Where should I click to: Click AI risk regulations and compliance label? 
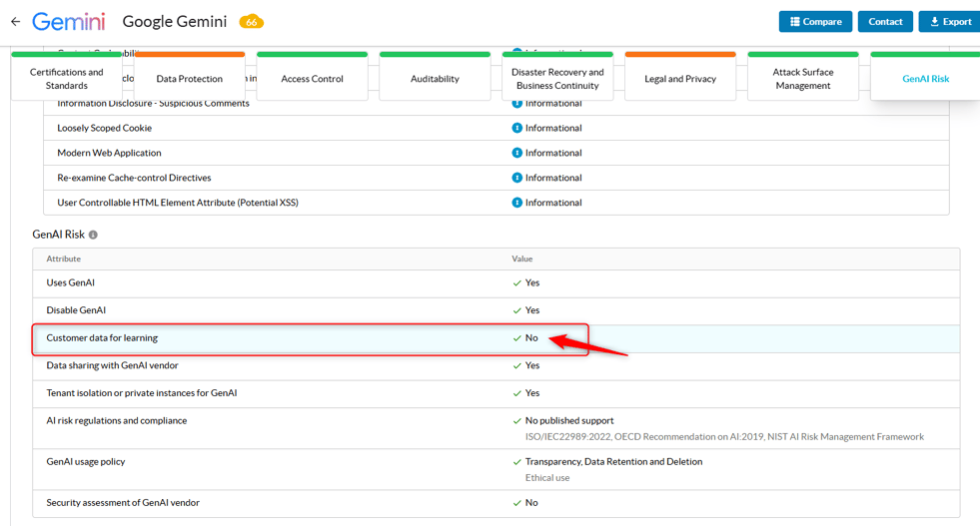click(117, 421)
